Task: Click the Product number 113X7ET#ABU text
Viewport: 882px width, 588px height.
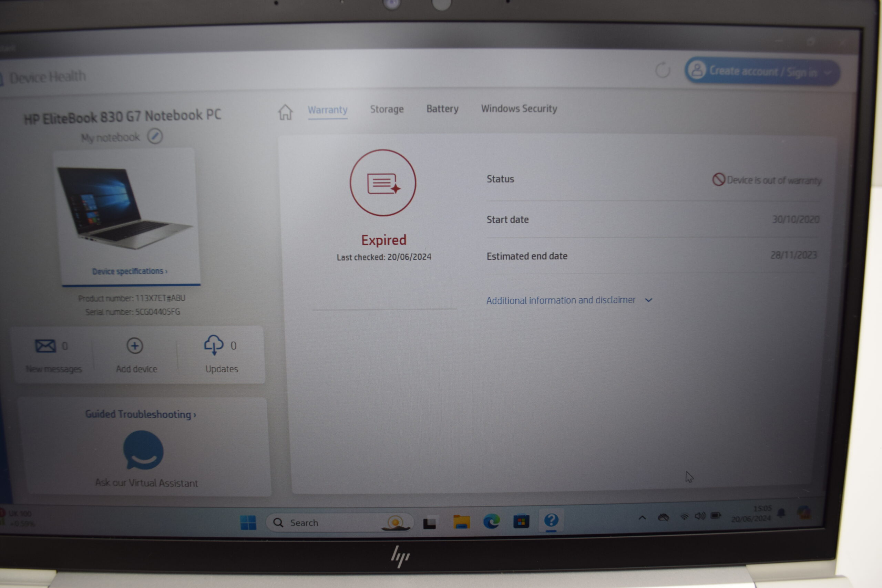Action: 132,298
